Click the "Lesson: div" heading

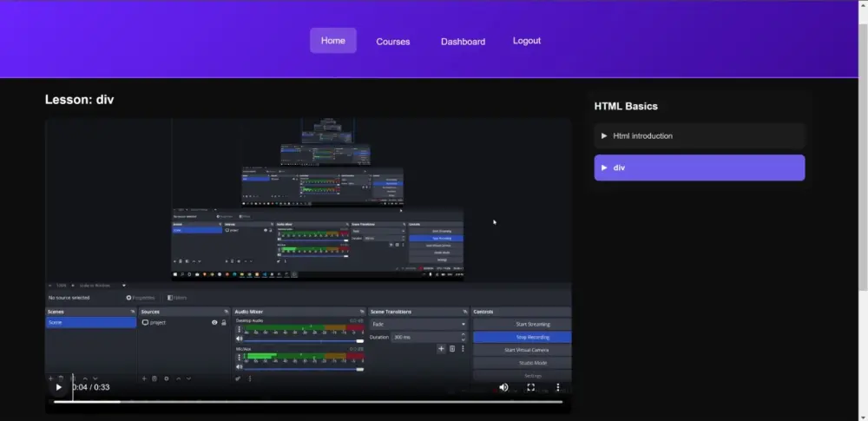79,100
